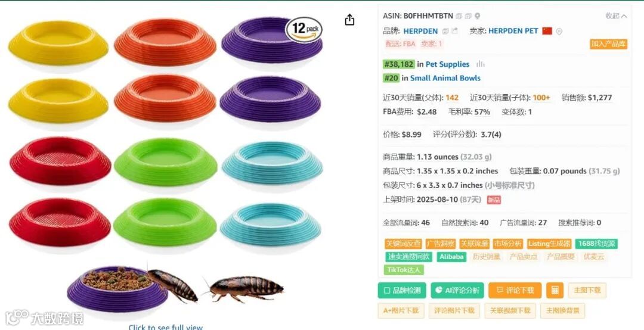Click the Alibaba green tag
Screen dimensions: 644x330
point(451,257)
